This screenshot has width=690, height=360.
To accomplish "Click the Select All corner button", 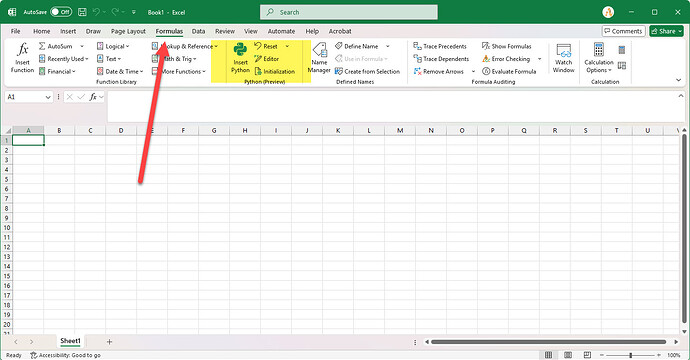I will 7,131.
